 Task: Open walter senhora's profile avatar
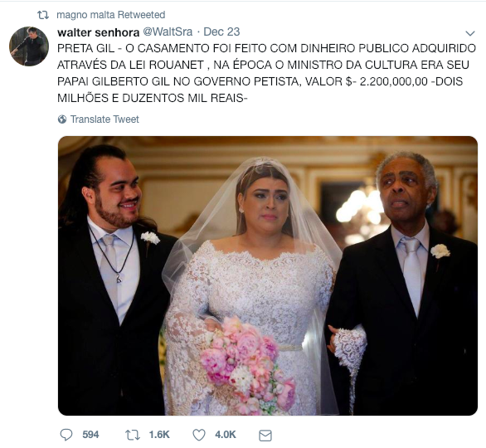pos(29,46)
